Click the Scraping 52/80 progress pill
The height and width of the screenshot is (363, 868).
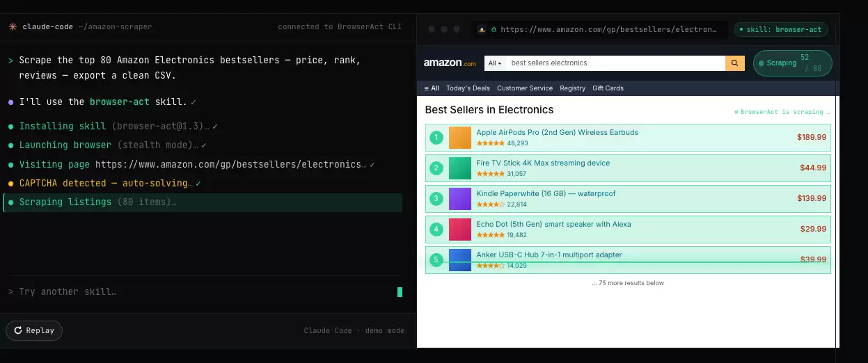(793, 63)
